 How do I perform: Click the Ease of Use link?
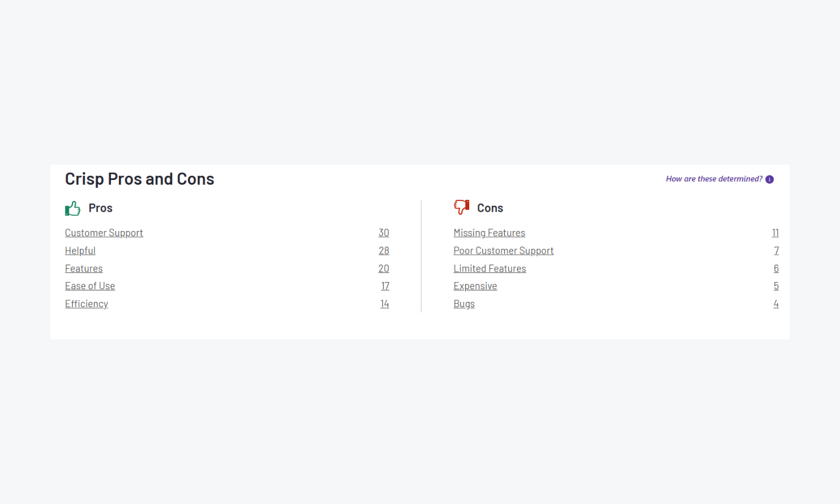click(x=90, y=286)
